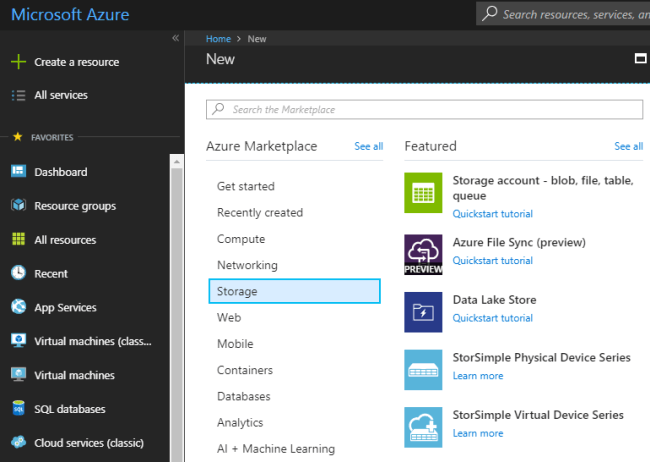Screen dimensions: 650x462
Task: Click Storage account - blob, file, table title
Action: pyautogui.click(x=543, y=188)
